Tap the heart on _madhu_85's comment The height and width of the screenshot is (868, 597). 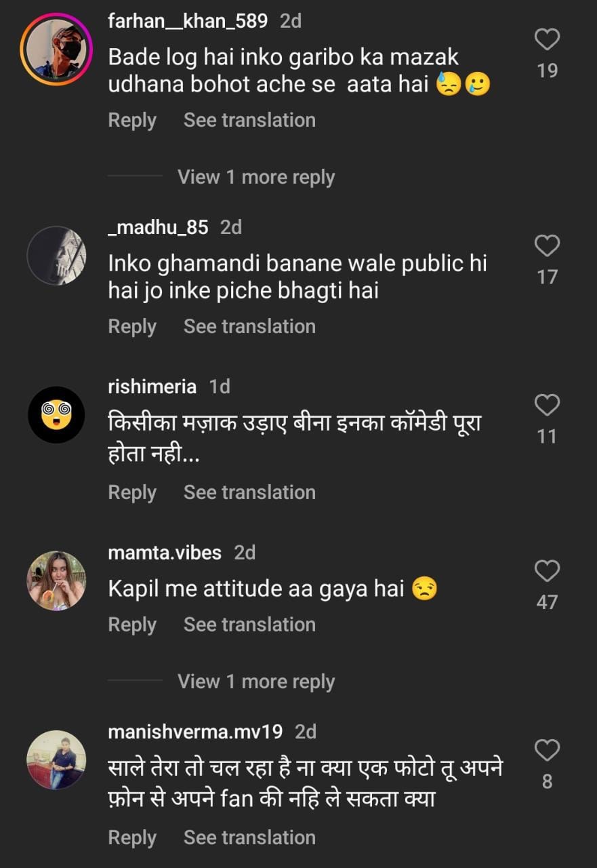pyautogui.click(x=547, y=246)
